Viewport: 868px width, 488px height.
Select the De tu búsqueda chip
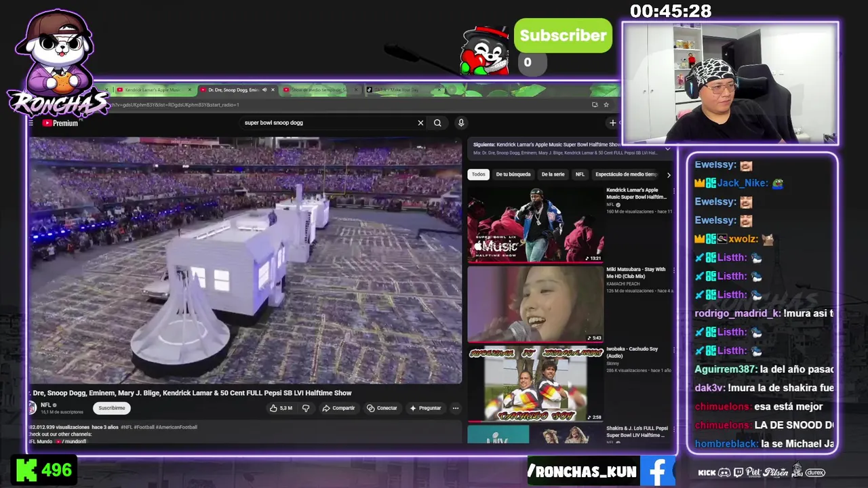tap(513, 174)
